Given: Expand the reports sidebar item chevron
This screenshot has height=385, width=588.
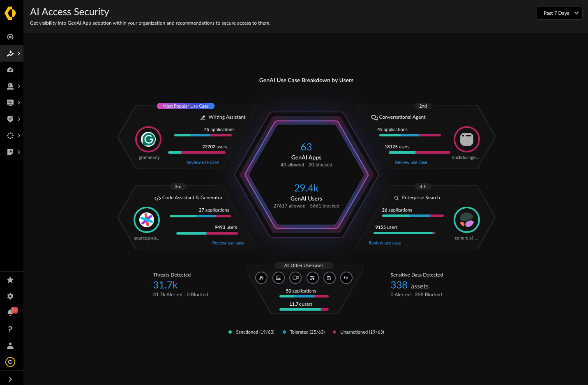Looking at the screenshot, I should click(x=19, y=152).
